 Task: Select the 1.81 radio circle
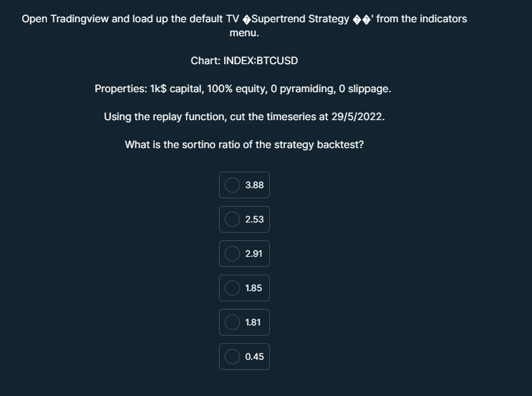[x=232, y=322]
